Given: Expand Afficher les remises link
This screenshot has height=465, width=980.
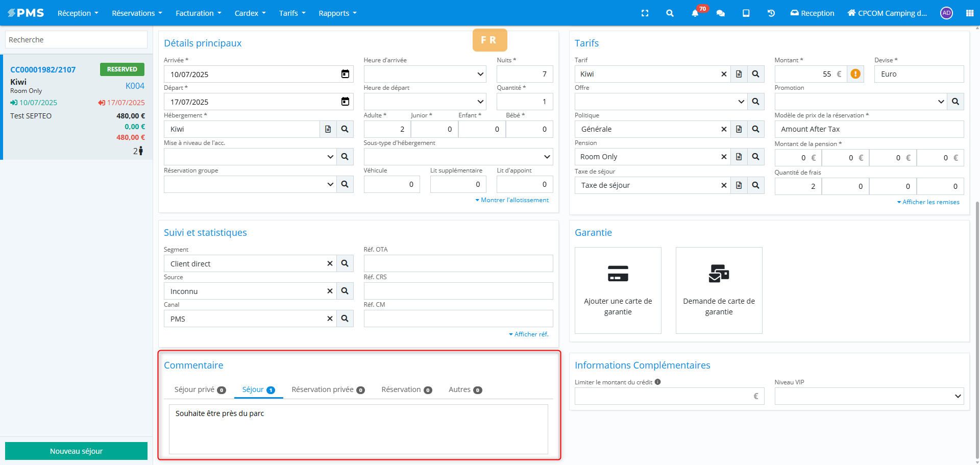Looking at the screenshot, I should 928,202.
